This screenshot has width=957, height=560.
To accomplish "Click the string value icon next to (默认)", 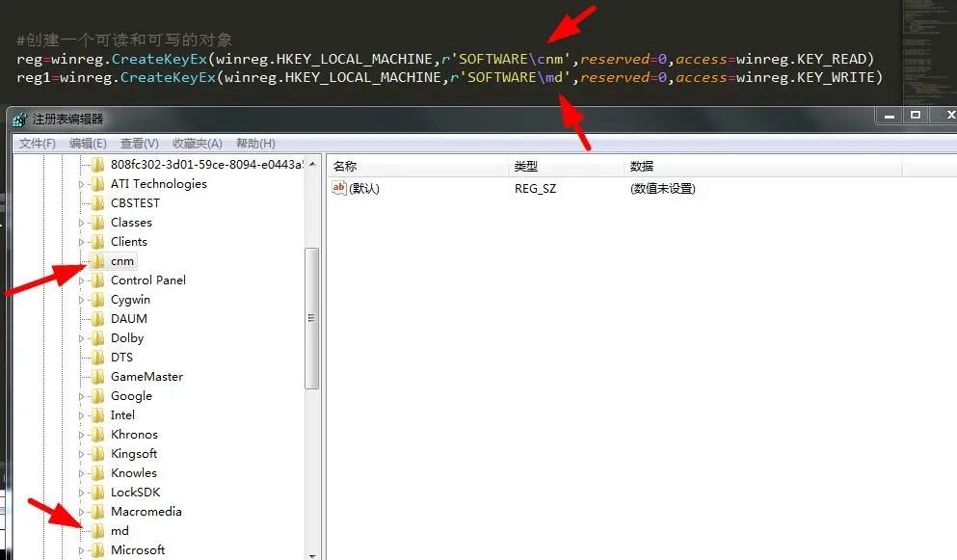I will (x=339, y=188).
